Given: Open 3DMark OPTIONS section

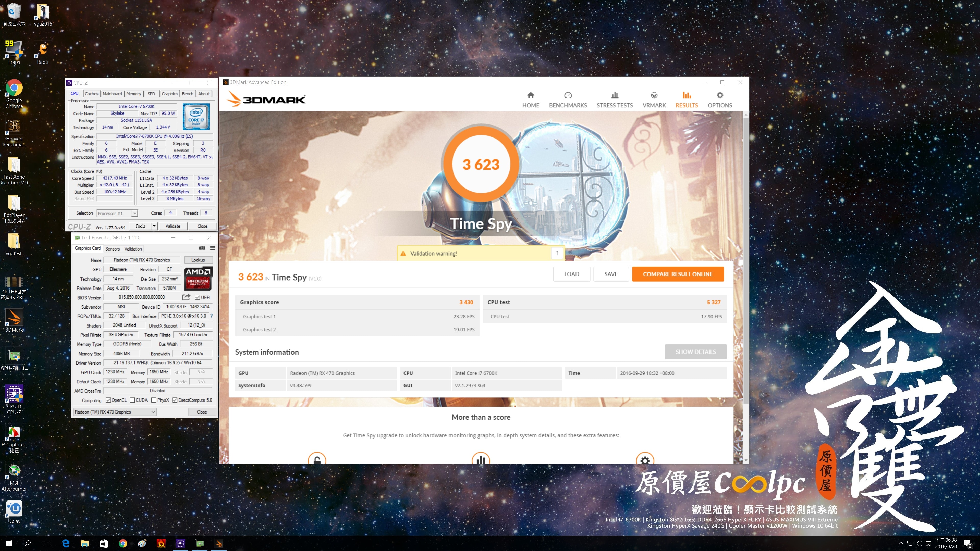Looking at the screenshot, I should coord(719,100).
